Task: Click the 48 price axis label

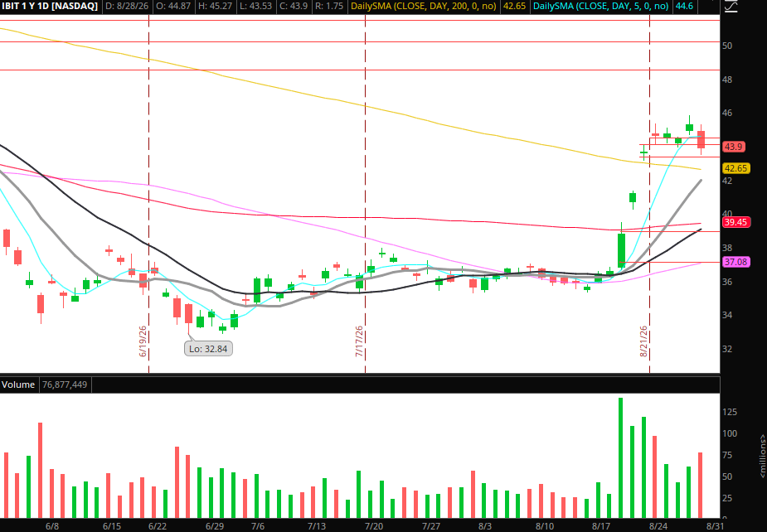Action: click(x=727, y=80)
